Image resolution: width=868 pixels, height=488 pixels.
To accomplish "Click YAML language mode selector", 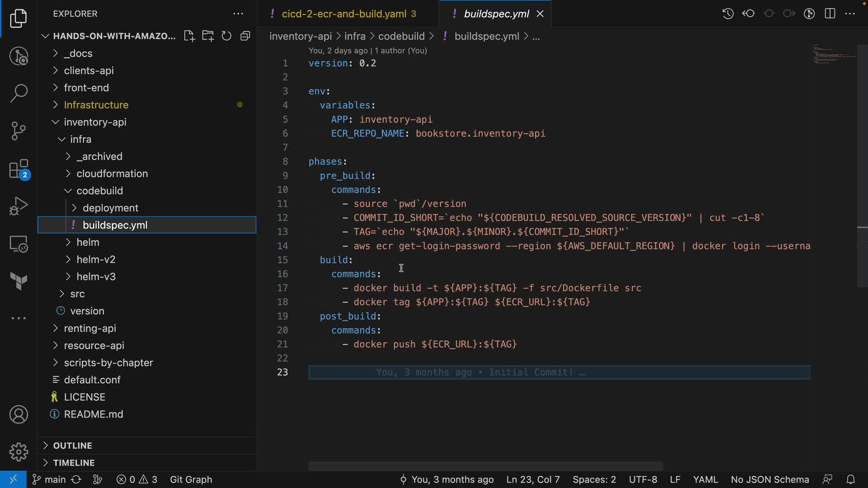I will click(705, 479).
